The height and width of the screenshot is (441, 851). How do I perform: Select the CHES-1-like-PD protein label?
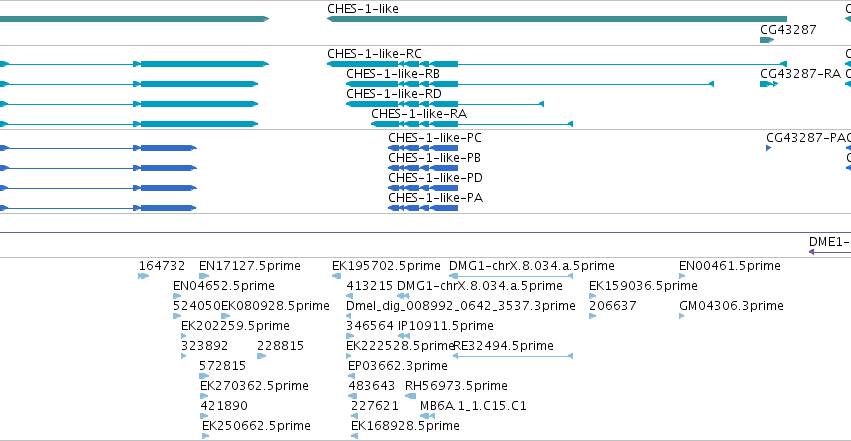tap(435, 178)
